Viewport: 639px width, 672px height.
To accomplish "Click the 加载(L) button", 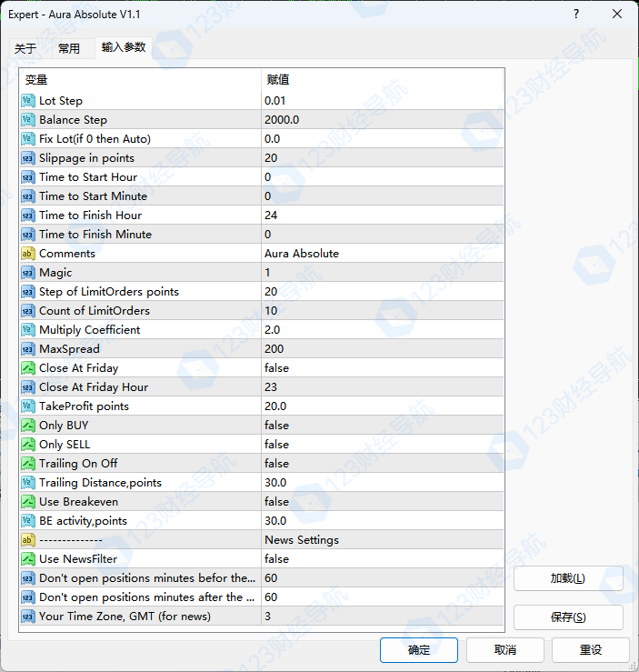I will coord(568,578).
